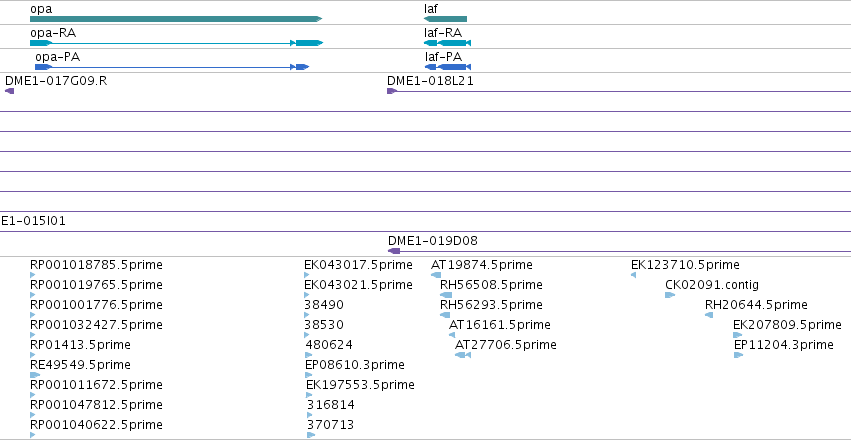
Task: Click the AT16161.5prime EST arrow
Action: [452, 335]
